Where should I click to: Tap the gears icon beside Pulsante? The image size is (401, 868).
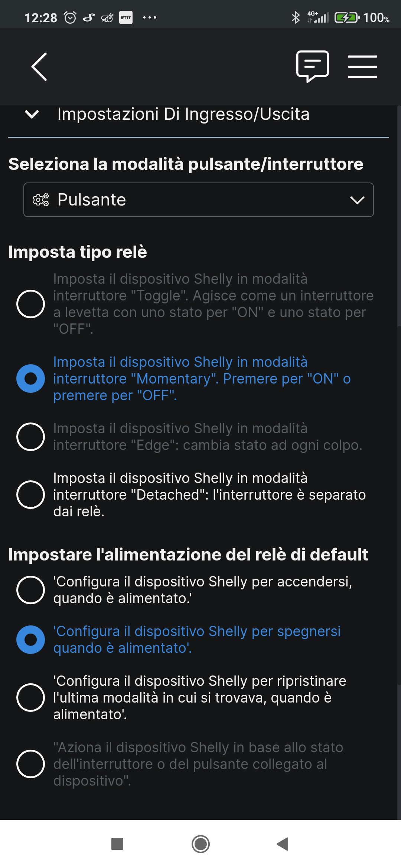click(x=41, y=200)
